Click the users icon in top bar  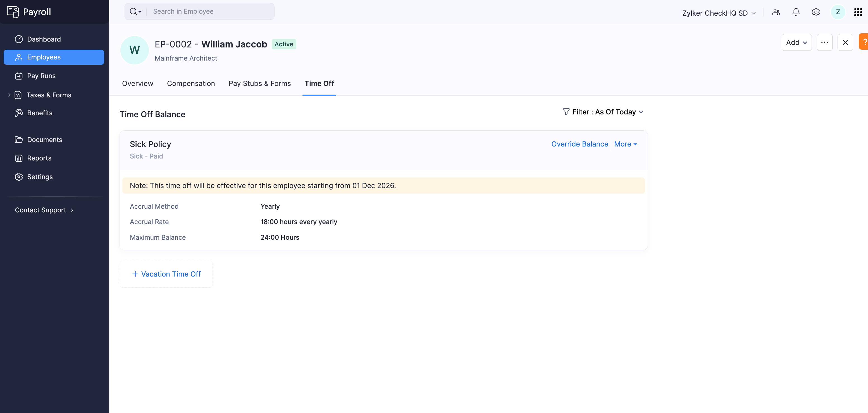pos(776,12)
